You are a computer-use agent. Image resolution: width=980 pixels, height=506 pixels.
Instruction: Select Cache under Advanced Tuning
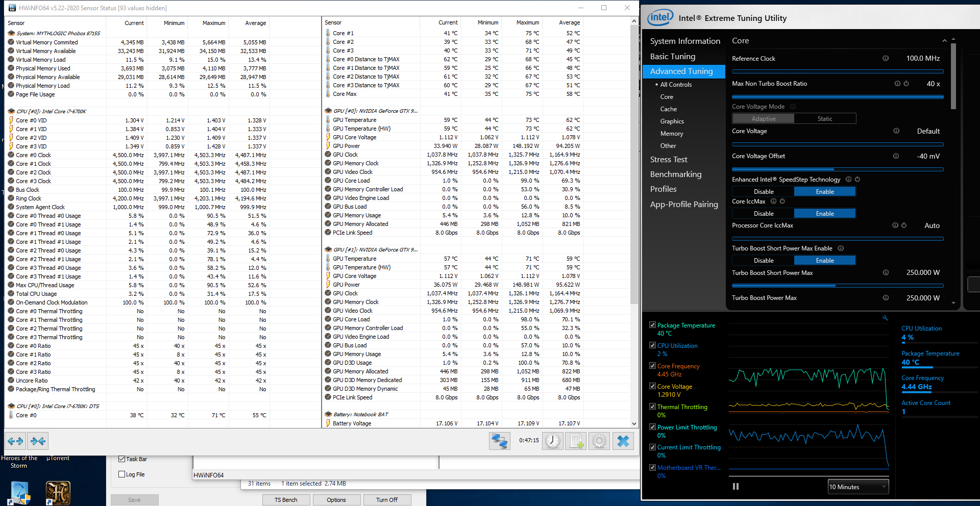click(x=669, y=109)
